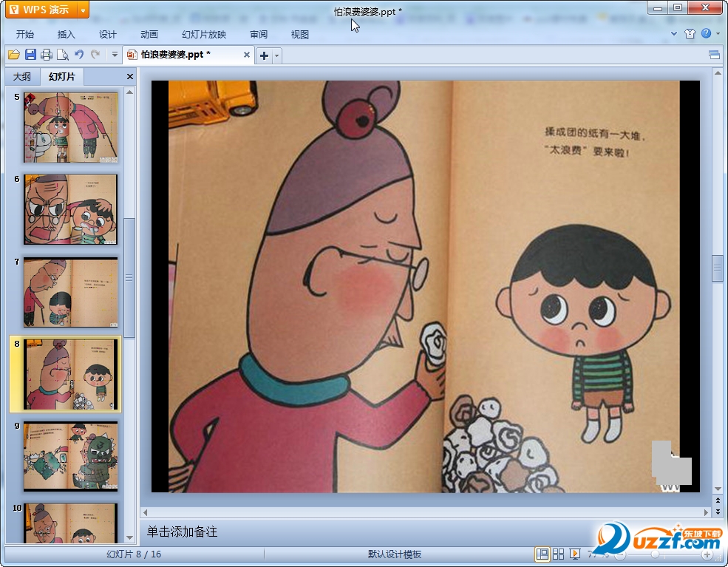Click the horizontal scrollbar left arrow

point(146,513)
